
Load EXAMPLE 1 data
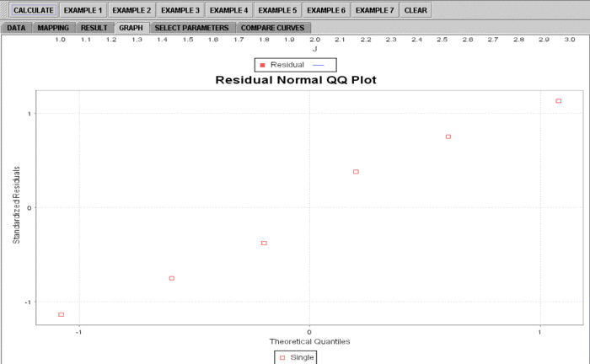[x=83, y=11]
